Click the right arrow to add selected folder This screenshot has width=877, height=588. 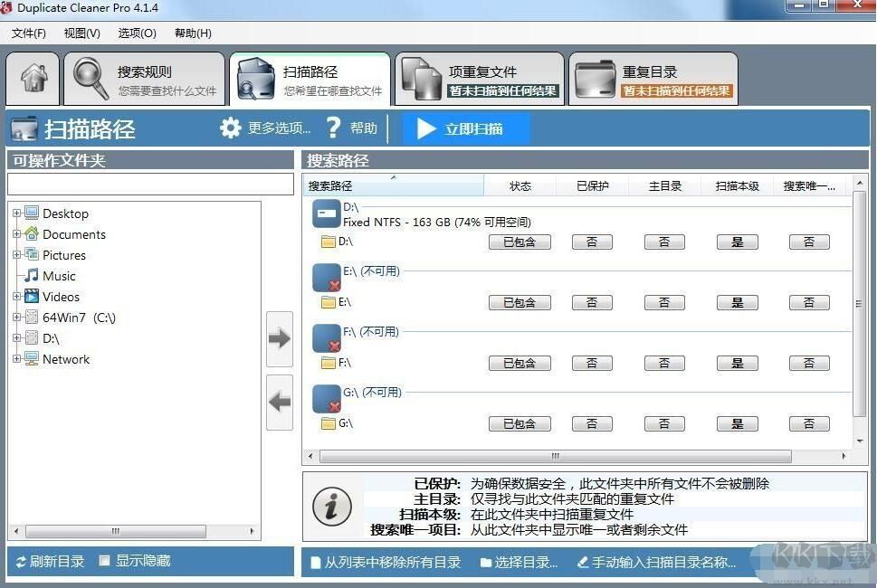point(280,338)
